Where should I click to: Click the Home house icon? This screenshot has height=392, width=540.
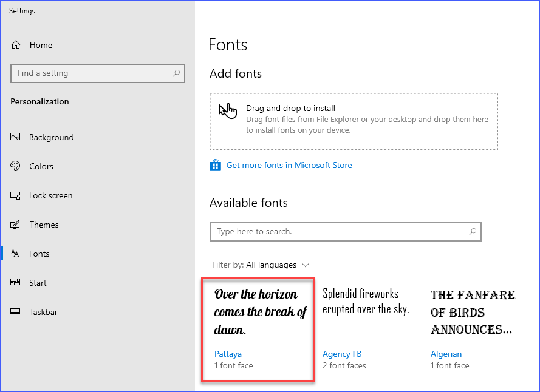pos(16,45)
